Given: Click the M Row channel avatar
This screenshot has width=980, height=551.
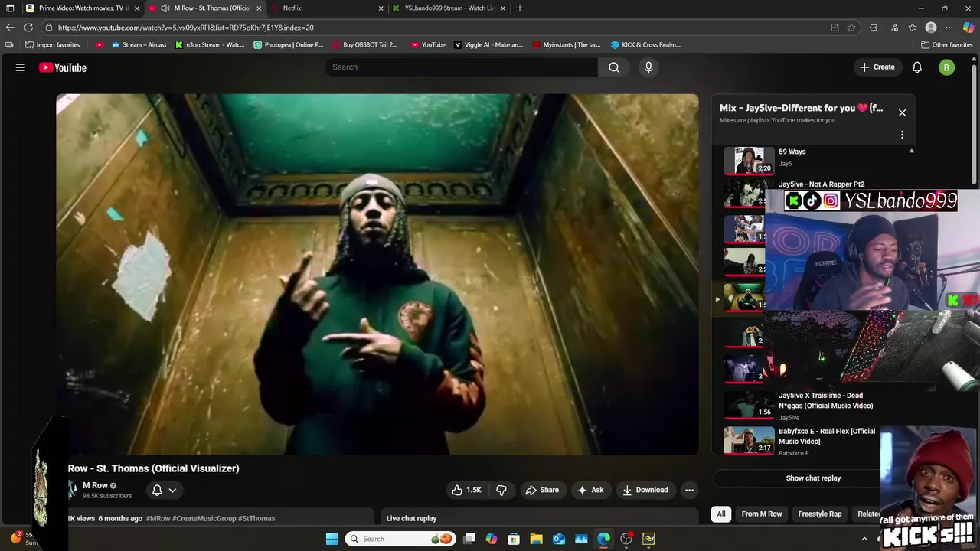Looking at the screenshot, I should pos(72,490).
